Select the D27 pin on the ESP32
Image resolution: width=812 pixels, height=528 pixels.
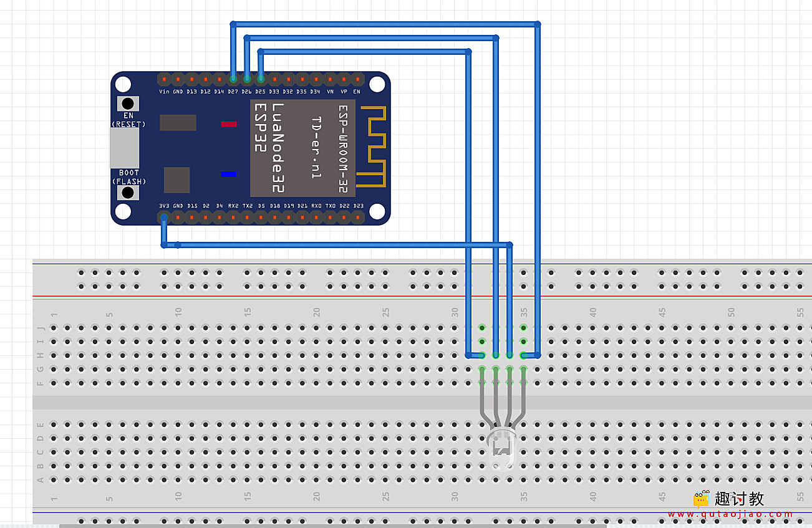tap(233, 79)
